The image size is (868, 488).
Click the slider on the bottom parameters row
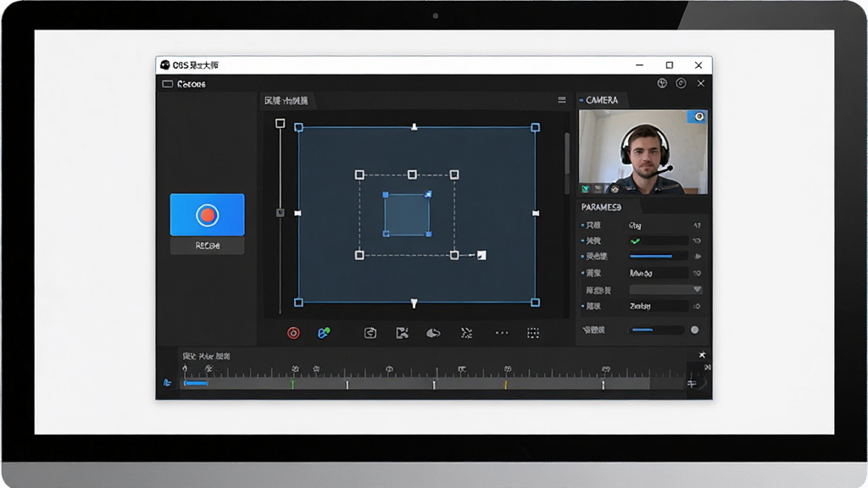657,330
